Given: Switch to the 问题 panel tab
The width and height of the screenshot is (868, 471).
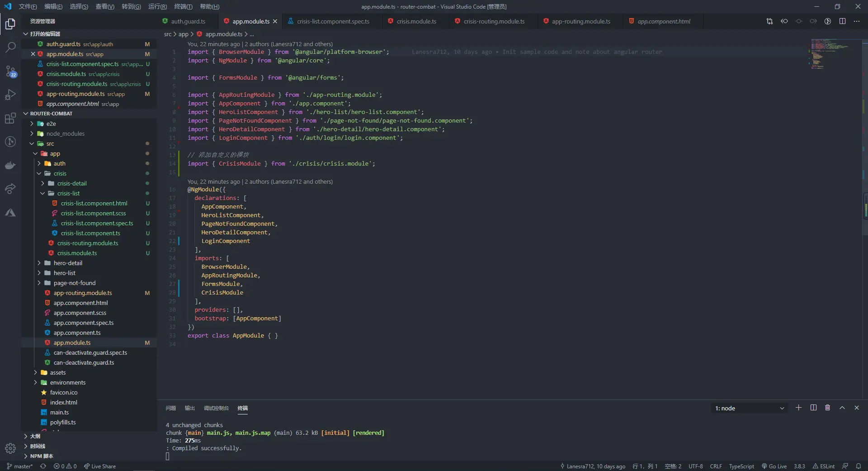Looking at the screenshot, I should (x=171, y=408).
